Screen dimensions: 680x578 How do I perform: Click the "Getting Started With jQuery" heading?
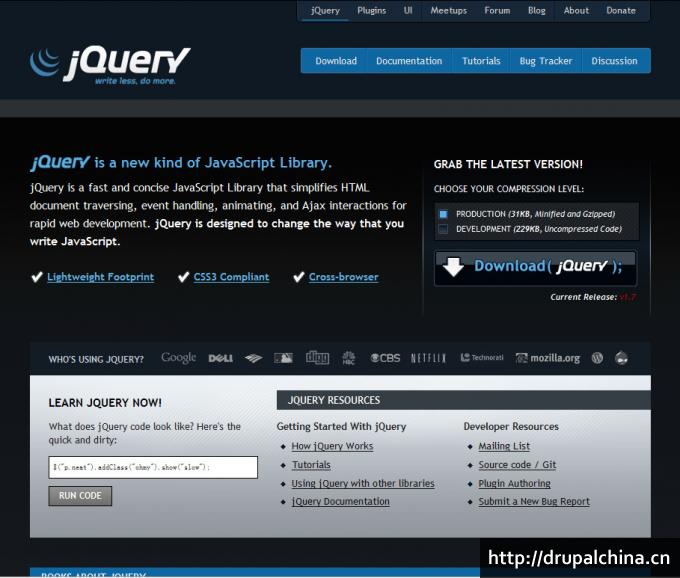point(341,427)
